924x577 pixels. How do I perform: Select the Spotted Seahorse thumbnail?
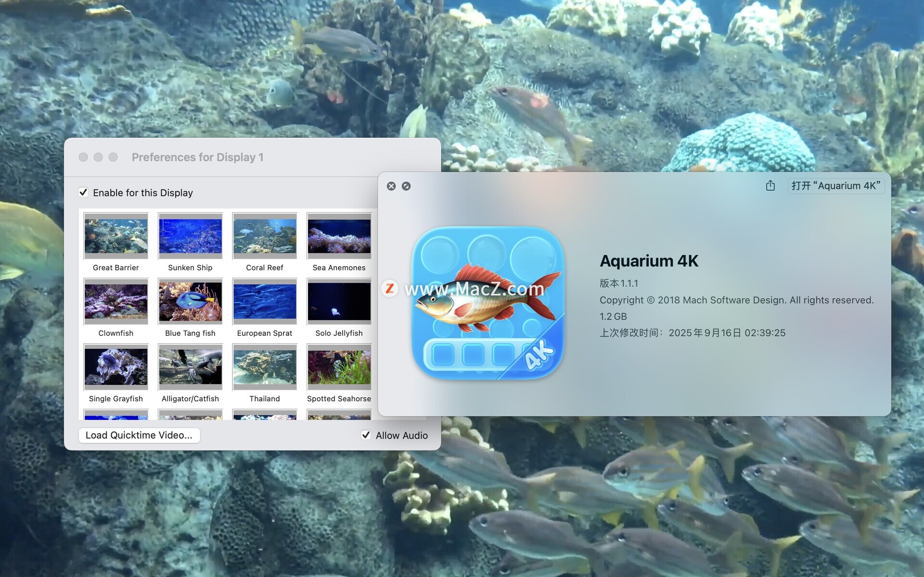click(x=339, y=367)
